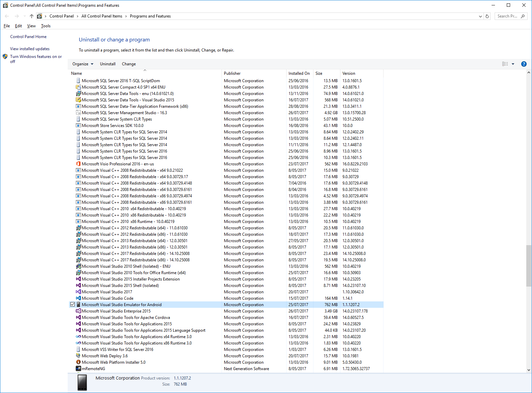
Task: Uncheck the Visual Studio Emulator for Android checkbox
Action: point(72,304)
